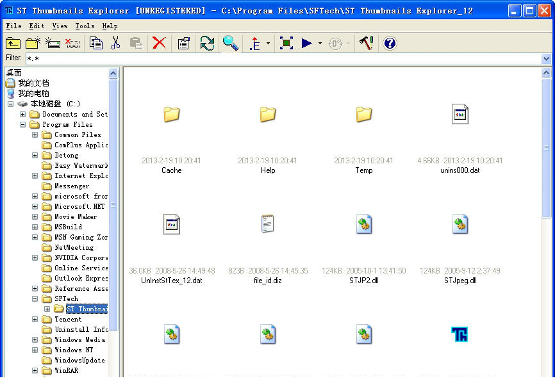The image size is (555, 392).
Task: Expand the WinRAR tree node
Action: pyautogui.click(x=35, y=371)
